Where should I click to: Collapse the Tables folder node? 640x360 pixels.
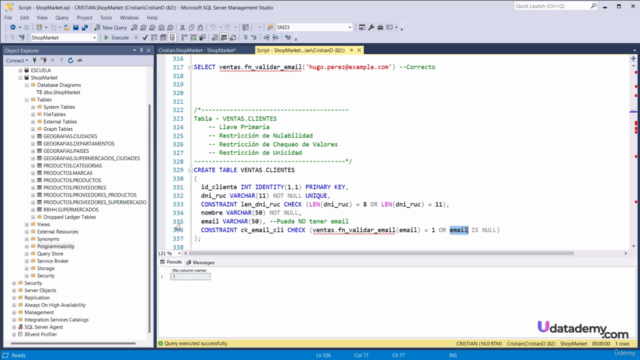(x=27, y=100)
